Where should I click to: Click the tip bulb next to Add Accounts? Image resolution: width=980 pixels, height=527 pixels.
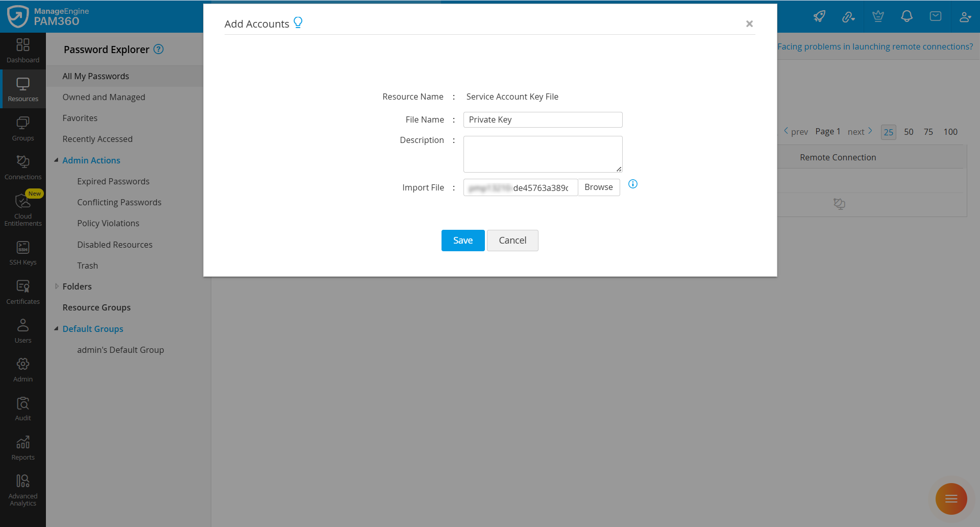299,21
